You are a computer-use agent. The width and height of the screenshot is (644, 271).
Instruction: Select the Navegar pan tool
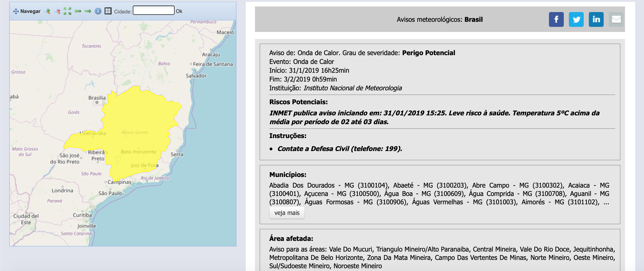pos(27,11)
